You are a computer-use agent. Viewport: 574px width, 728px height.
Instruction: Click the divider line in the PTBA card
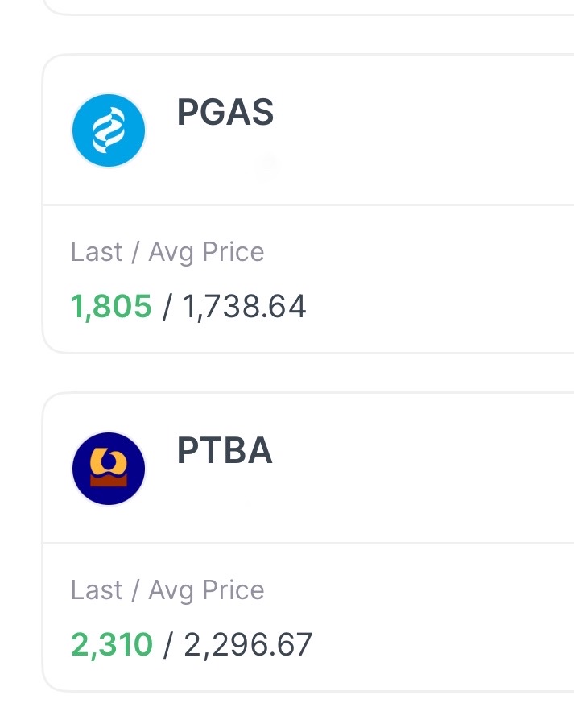tap(306, 543)
